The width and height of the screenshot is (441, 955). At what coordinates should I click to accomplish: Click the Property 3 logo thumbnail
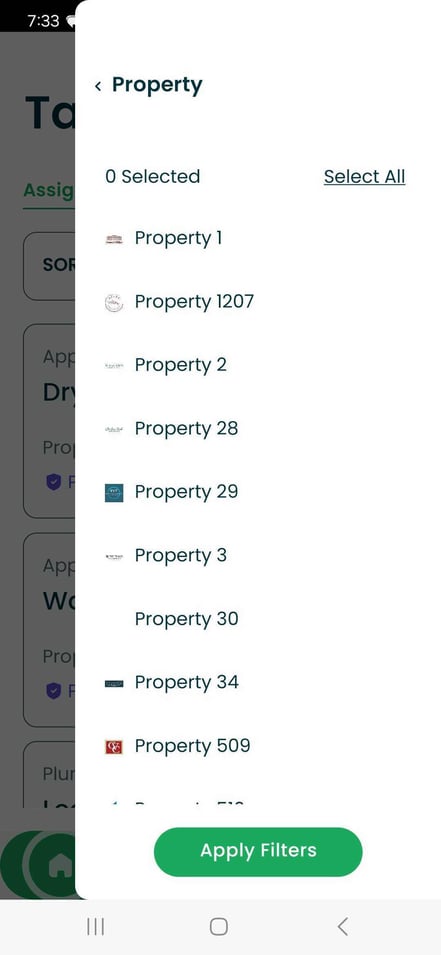[x=114, y=556]
